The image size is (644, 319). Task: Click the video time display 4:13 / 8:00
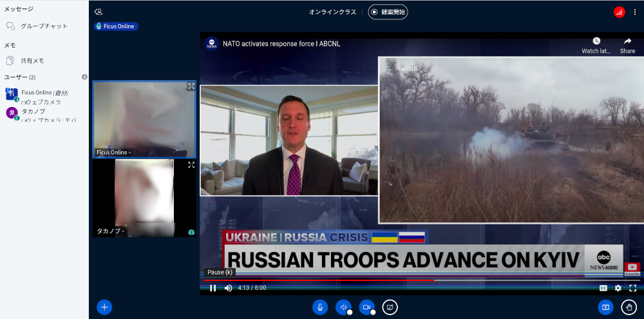[252, 288]
